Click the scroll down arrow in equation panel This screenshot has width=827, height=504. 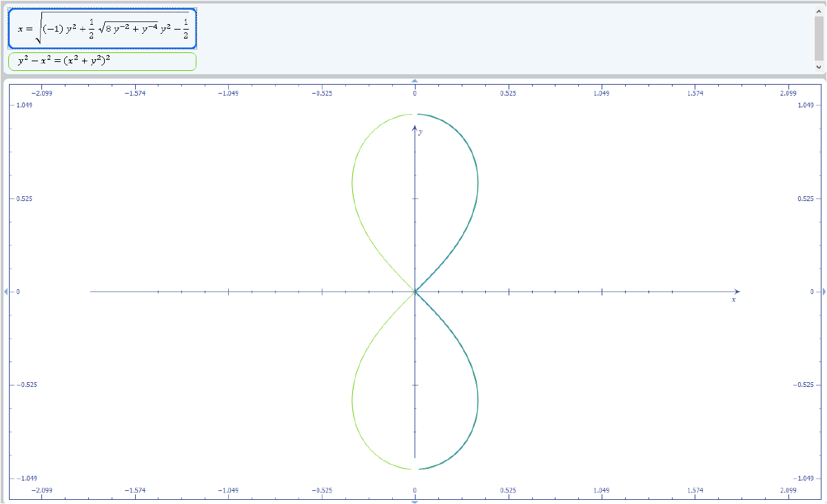(x=819, y=67)
